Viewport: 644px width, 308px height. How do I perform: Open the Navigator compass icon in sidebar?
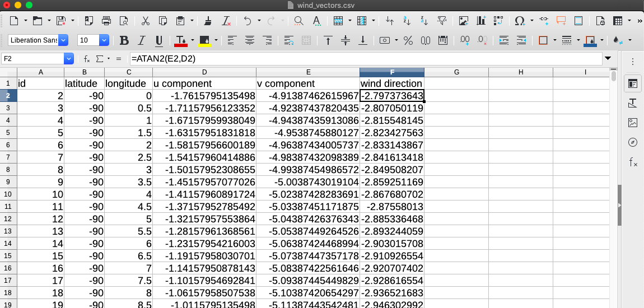pyautogui.click(x=633, y=142)
